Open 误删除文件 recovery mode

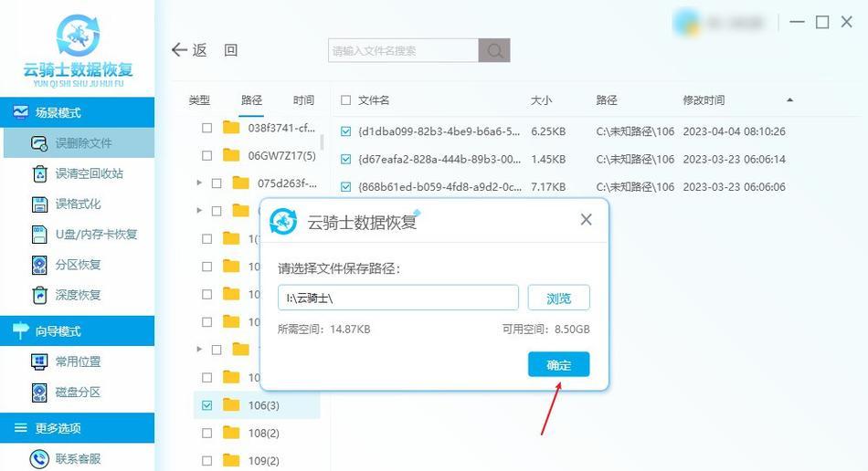click(78, 143)
